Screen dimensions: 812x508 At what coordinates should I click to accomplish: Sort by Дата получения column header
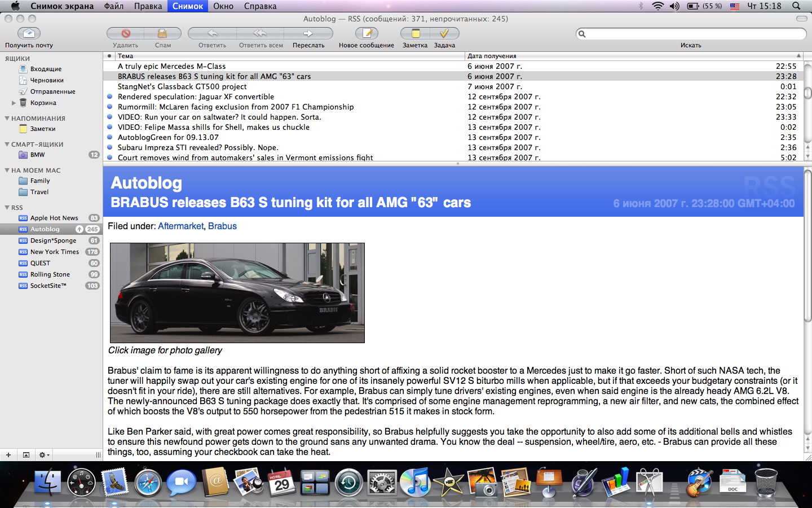(x=634, y=56)
